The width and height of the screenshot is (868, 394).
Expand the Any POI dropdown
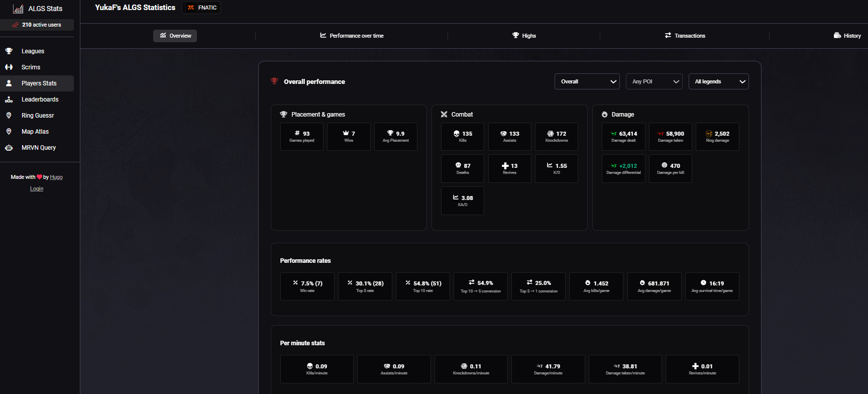(654, 81)
